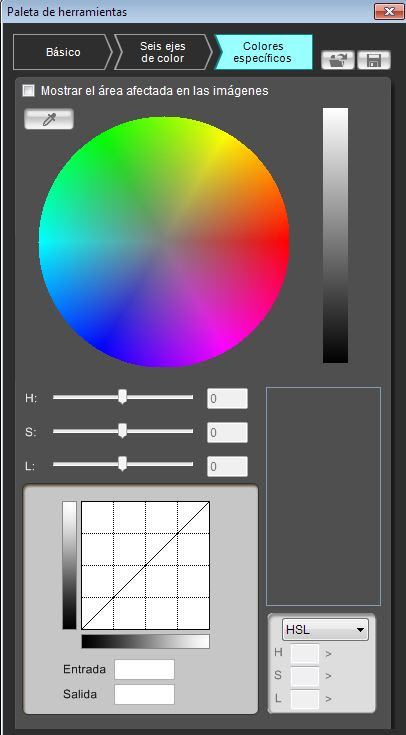Switch to the Básico tab
The width and height of the screenshot is (406, 735).
(63, 52)
